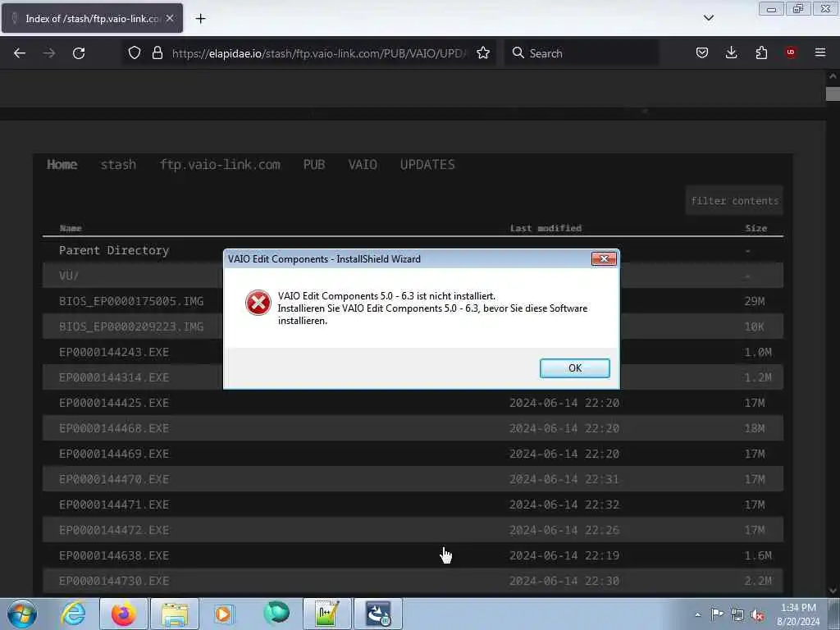Viewport: 840px width, 630px height.
Task: Open the tracking protection shield icon
Action: click(135, 52)
